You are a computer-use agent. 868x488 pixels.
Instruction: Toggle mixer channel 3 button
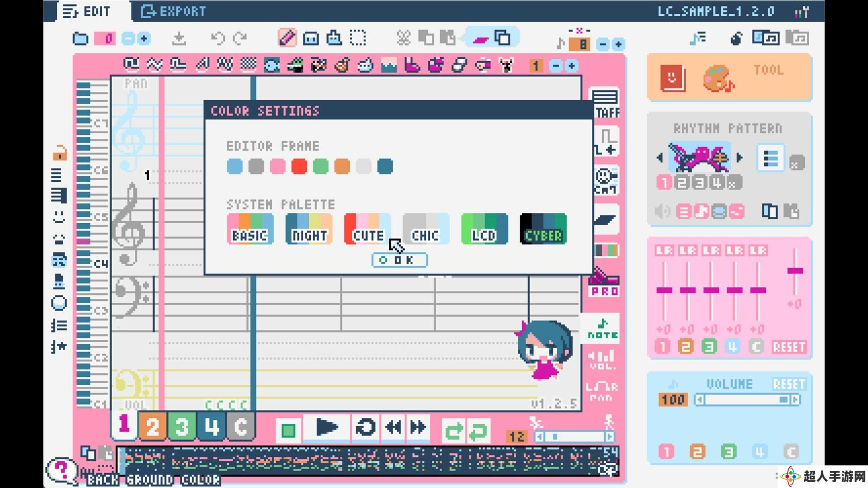709,347
